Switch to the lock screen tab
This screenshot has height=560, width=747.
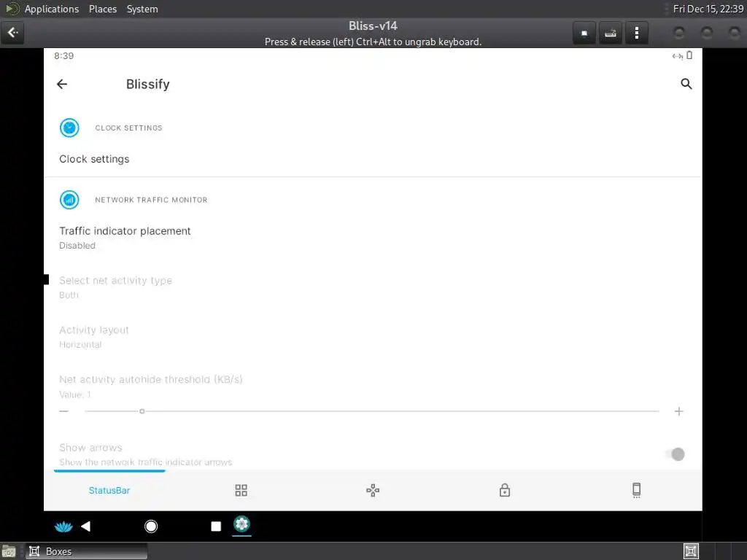pos(505,490)
